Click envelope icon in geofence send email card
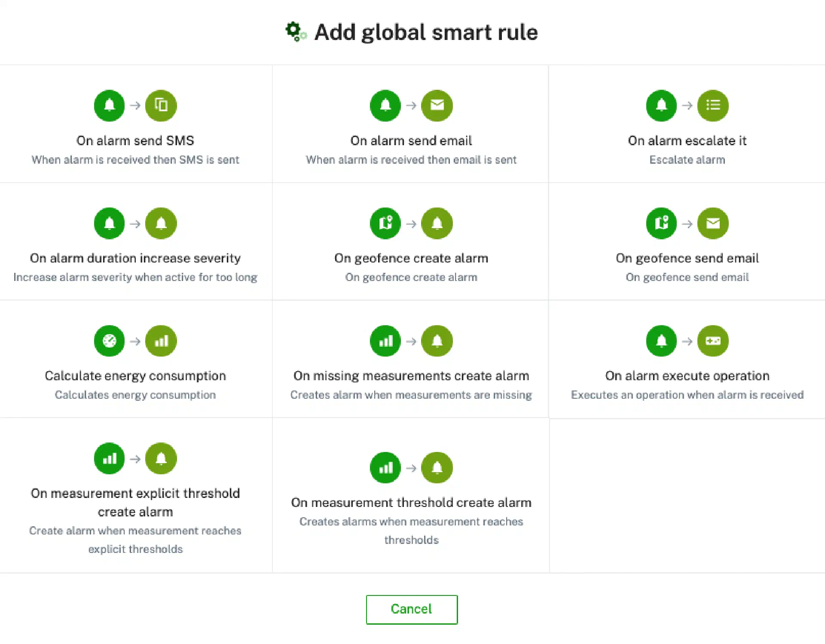 point(712,223)
